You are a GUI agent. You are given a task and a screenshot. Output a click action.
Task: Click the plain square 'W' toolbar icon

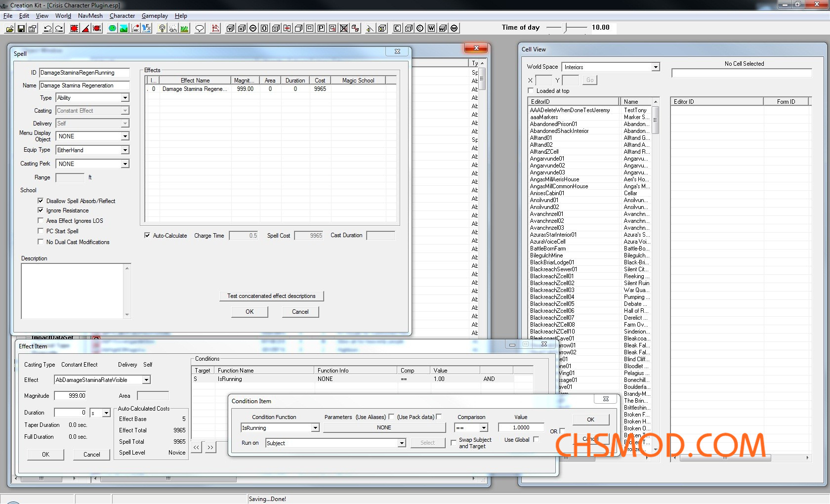(x=431, y=28)
